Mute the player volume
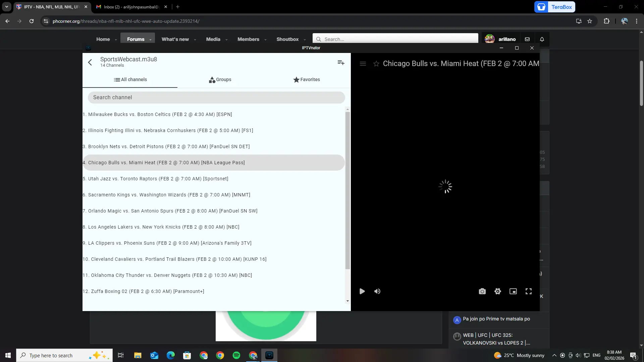The image size is (644, 362). 377,291
